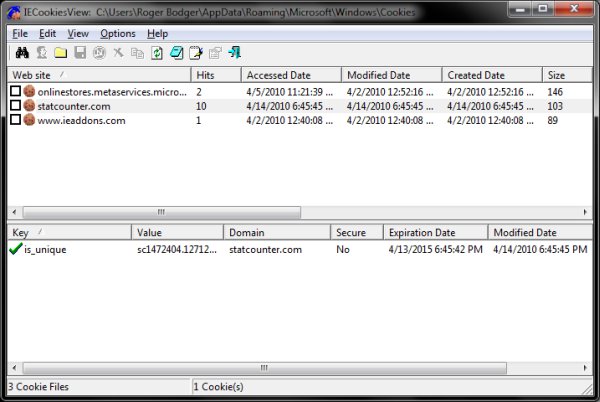This screenshot has width=600, height=402.
Task: Click upper pane scrollbar right arrow
Action: coord(585,212)
